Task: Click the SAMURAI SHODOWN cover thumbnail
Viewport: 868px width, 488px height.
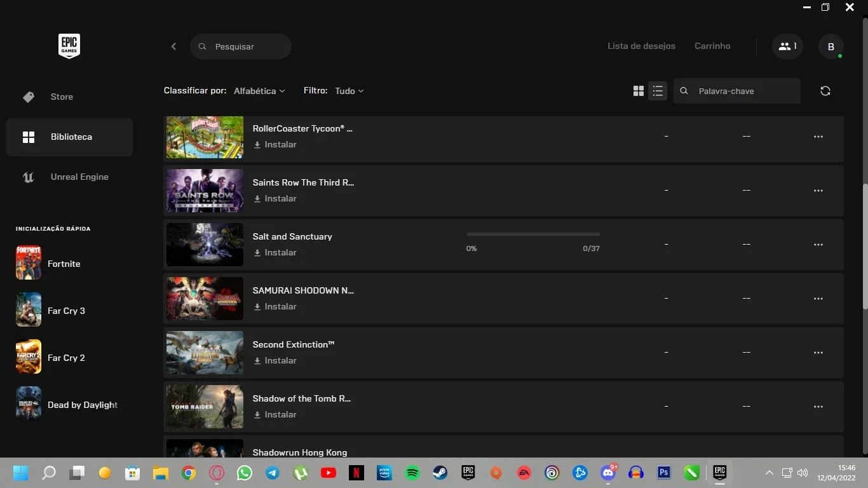Action: click(205, 299)
